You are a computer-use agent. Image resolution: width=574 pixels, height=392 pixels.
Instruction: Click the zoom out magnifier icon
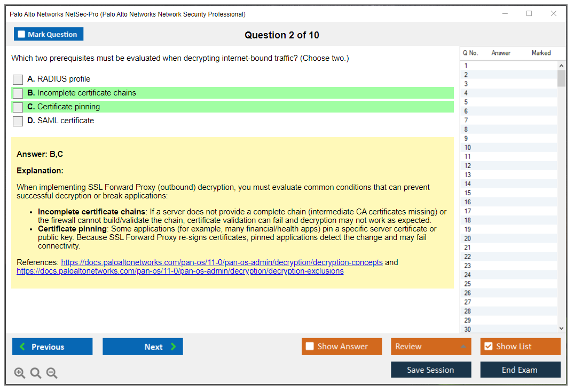(x=52, y=373)
